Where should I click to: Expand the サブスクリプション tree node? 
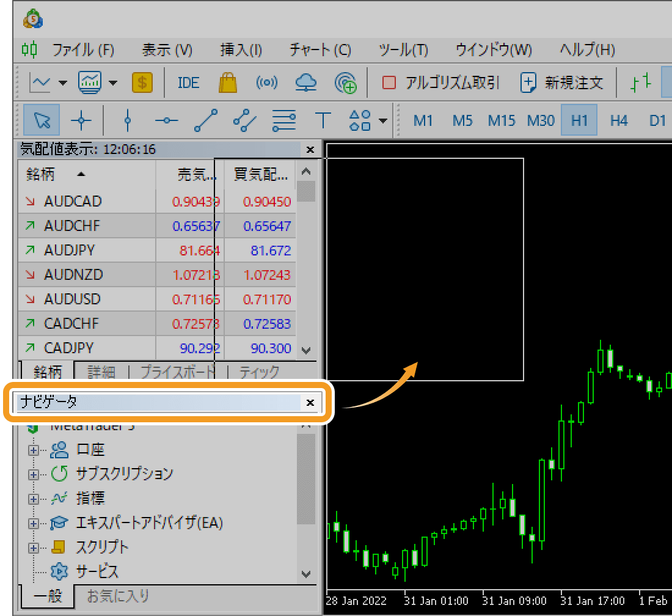pos(34,475)
